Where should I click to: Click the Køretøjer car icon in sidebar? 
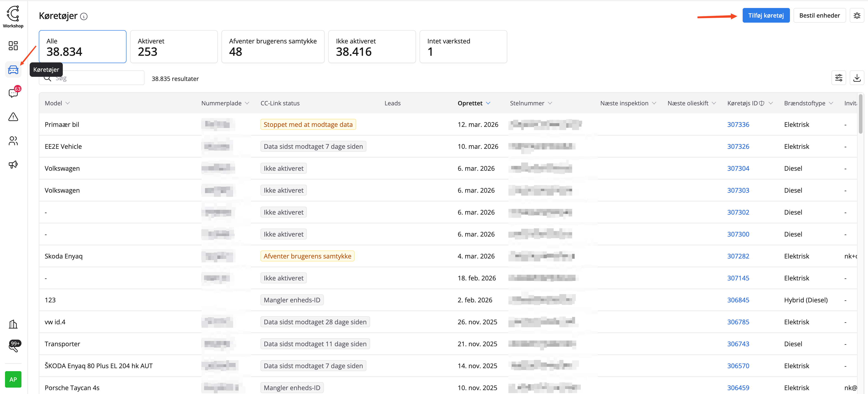pos(13,70)
